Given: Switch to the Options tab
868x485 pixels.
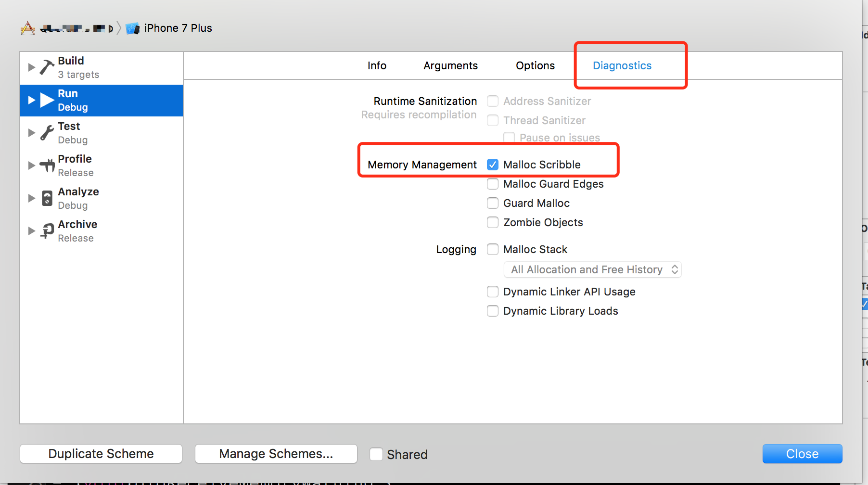Looking at the screenshot, I should point(535,65).
